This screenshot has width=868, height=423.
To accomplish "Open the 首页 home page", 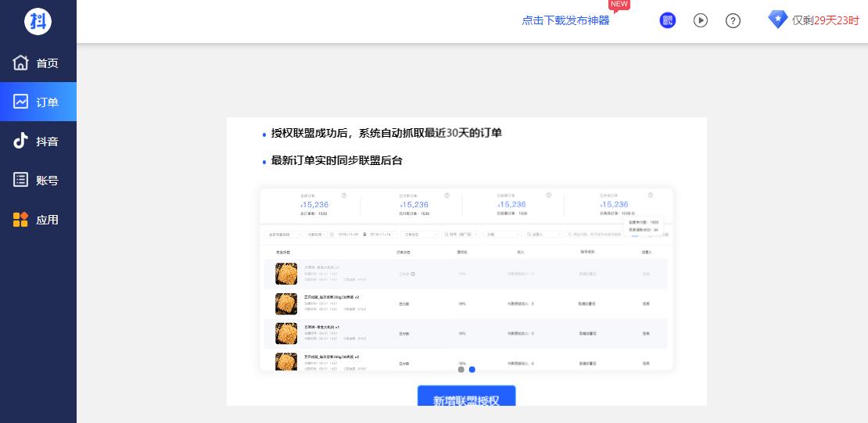I will (x=38, y=63).
